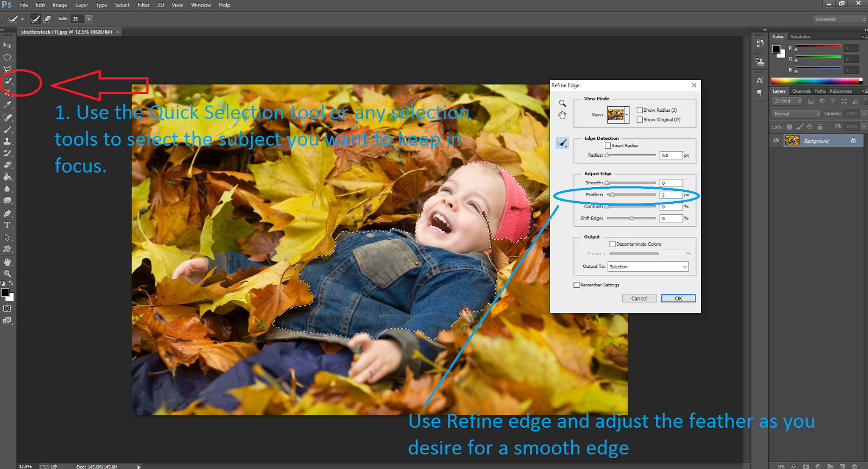
Task: Open the Paragraph panel icon
Action: [759, 93]
